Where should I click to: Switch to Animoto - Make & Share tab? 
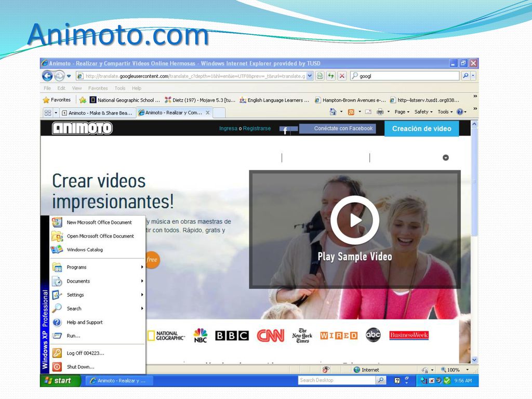[97, 113]
